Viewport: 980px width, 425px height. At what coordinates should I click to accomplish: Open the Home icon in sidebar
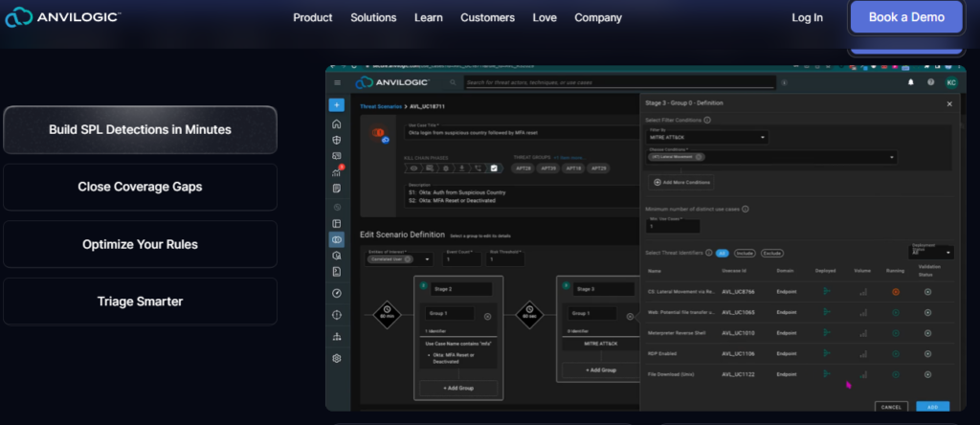click(337, 123)
